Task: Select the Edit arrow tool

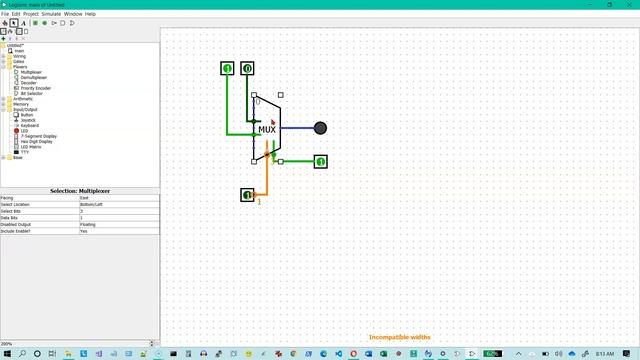Action: point(14,23)
